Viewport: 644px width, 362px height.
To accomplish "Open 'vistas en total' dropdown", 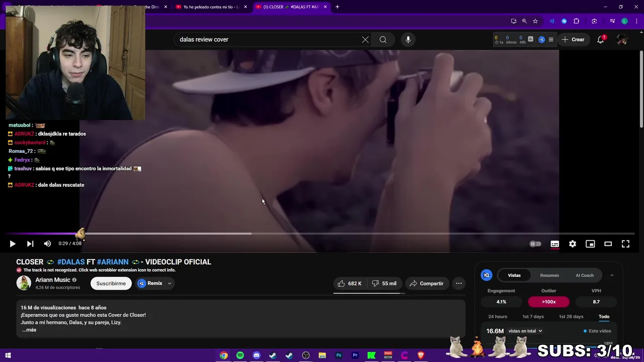I will point(525,331).
